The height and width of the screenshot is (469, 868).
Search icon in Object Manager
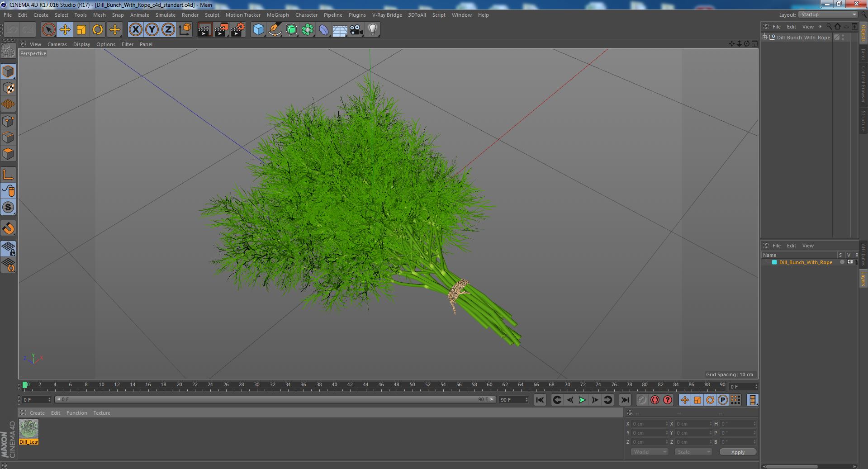829,27
